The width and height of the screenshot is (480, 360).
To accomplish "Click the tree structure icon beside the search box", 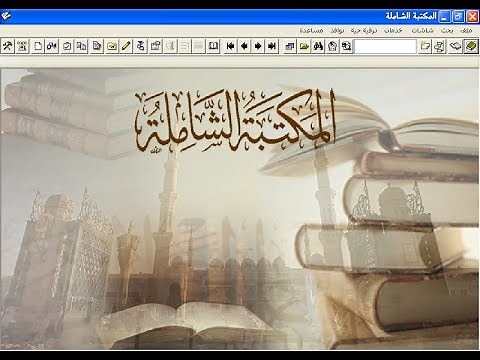I will (439, 46).
